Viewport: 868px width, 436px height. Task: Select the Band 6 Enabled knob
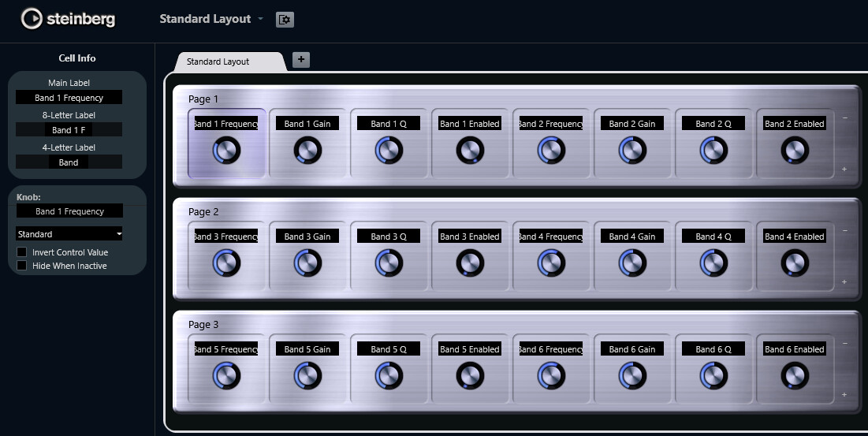(x=795, y=376)
